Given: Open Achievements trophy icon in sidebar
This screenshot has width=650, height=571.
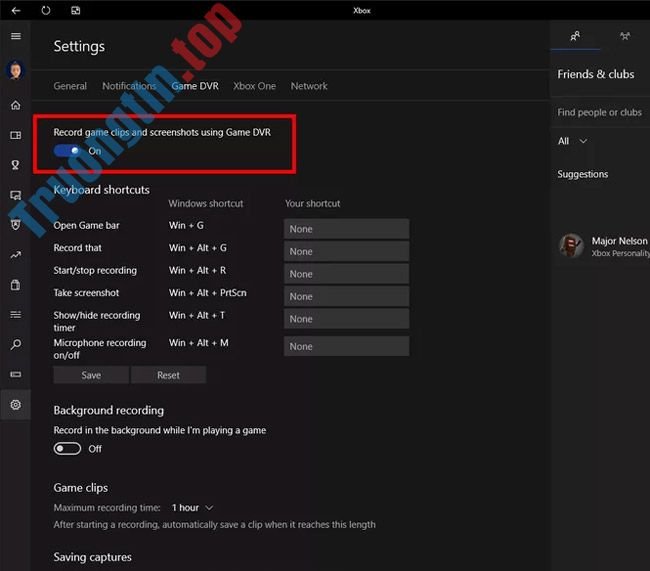Looking at the screenshot, I should [16, 165].
